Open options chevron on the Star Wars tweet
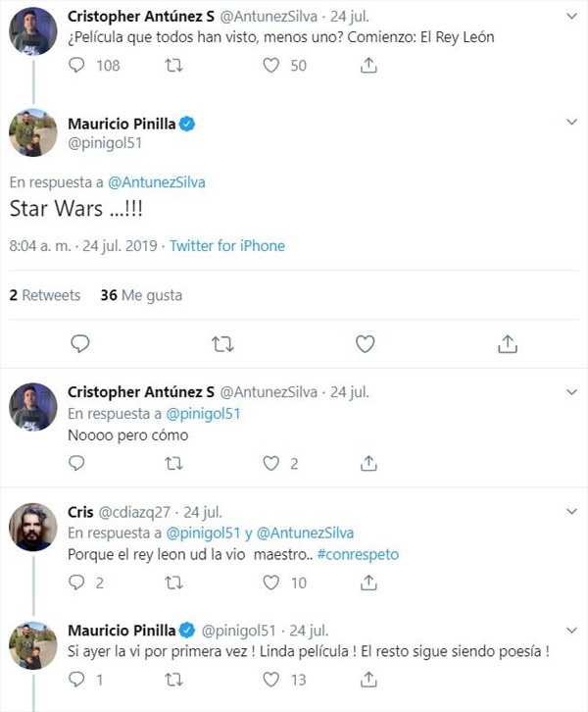Viewport: 588px width, 712px height. point(571,122)
